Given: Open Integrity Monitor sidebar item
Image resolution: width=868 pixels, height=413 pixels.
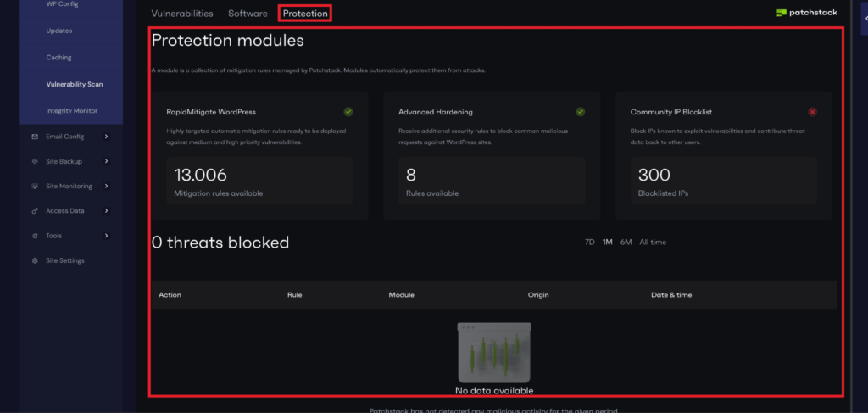Looking at the screenshot, I should click(x=72, y=111).
